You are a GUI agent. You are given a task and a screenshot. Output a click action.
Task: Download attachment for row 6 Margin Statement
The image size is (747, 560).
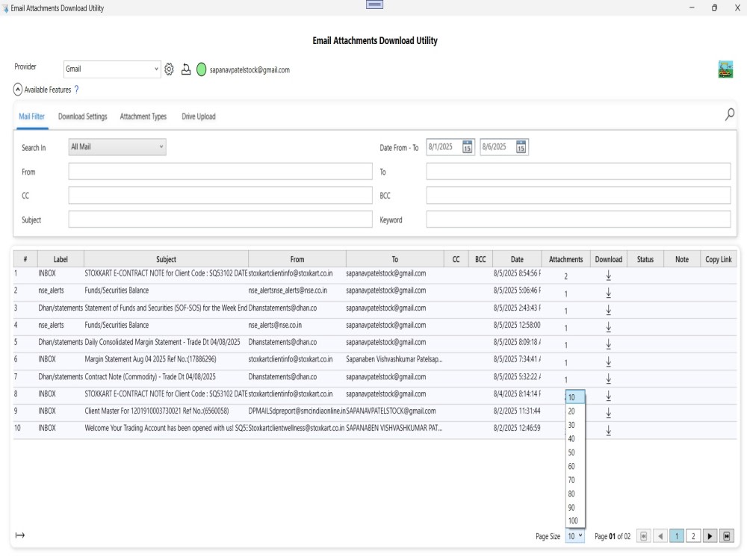click(608, 361)
